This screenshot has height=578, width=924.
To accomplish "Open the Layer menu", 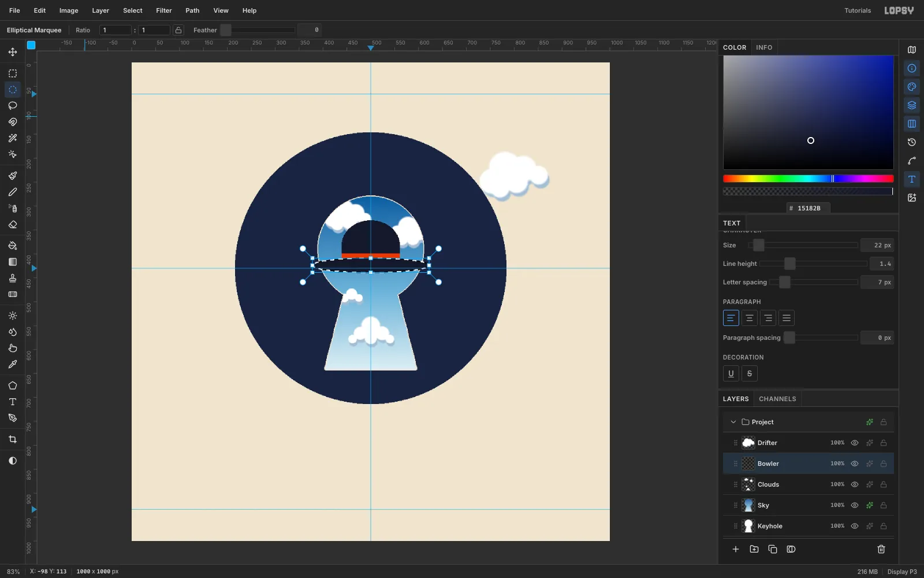I will [x=100, y=10].
